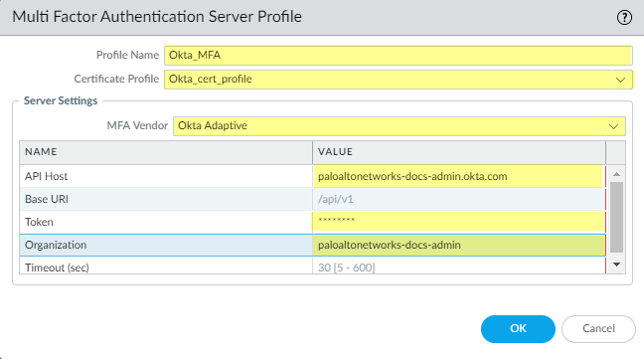Click the /api/v1 Base URI value
The image size is (644, 359).
pos(459,200)
